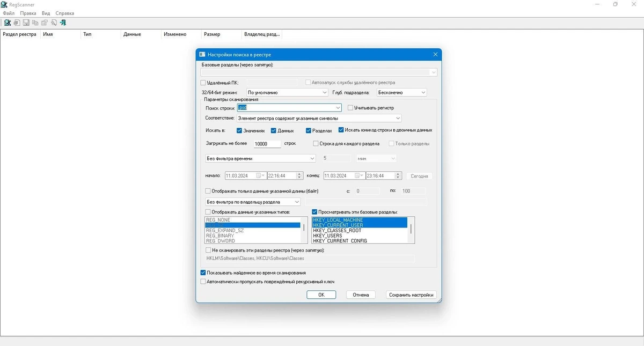Click the copy selected items toolbar icon
Image resolution: width=644 pixels, height=346 pixels.
point(35,23)
